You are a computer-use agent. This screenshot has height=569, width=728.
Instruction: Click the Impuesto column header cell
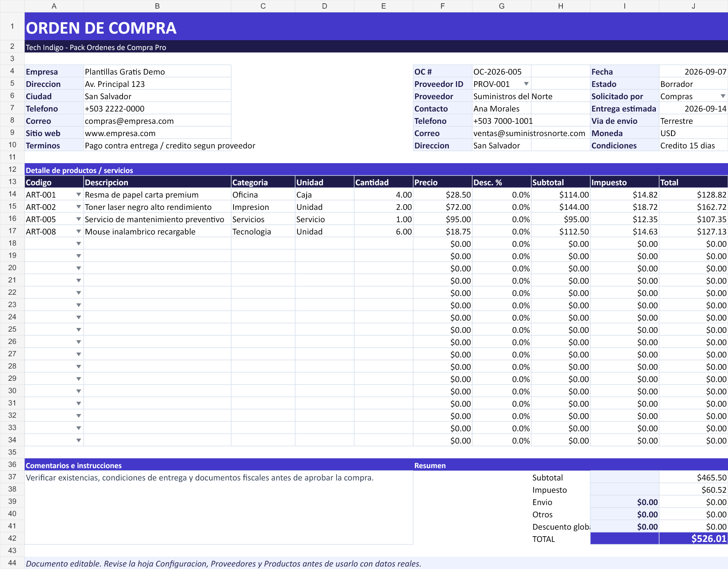625,182
